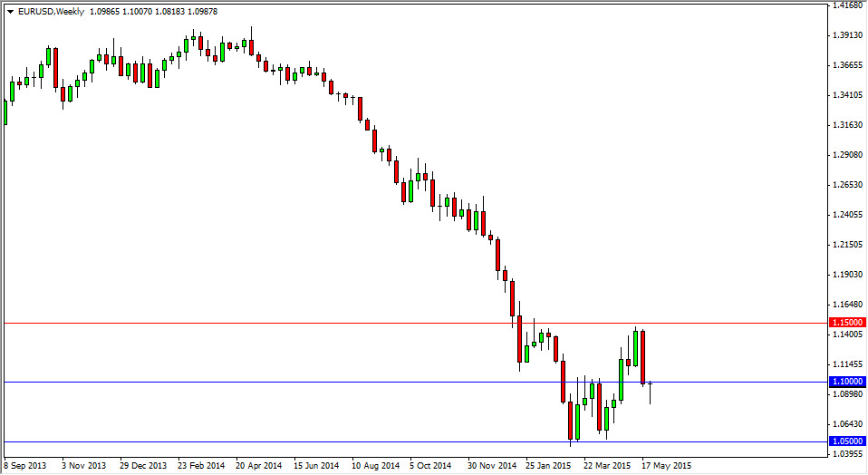Click the 1.39130 price scale value
This screenshot has width=868, height=475.
click(847, 35)
